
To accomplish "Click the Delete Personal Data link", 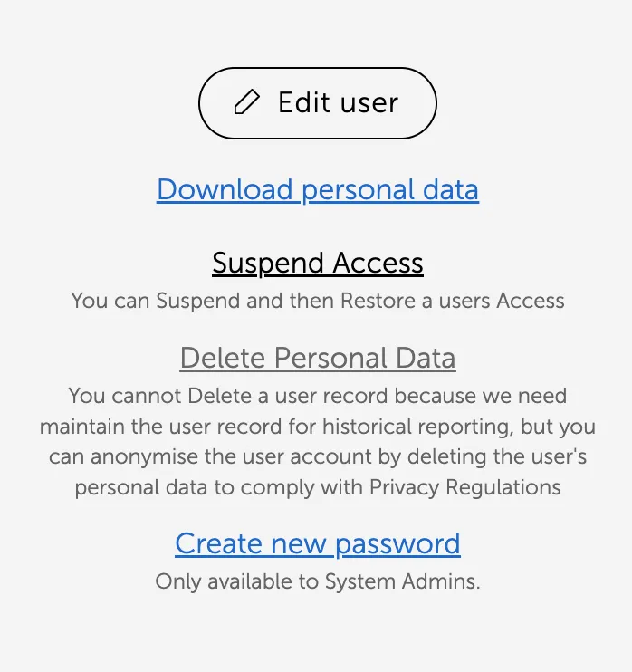I will 317,359.
